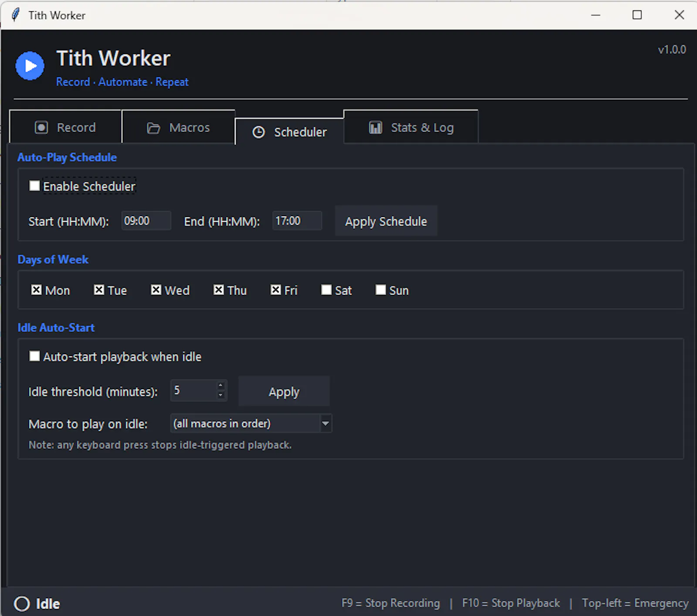
Task: Click the 'F9 = Stop Recording' status text
Action: point(391,603)
